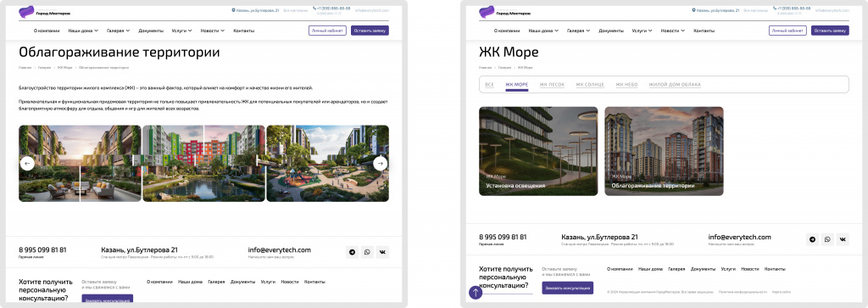Open Telegram link on Облагораживание территории page footer
This screenshot has height=308, width=868.
pos(352,252)
